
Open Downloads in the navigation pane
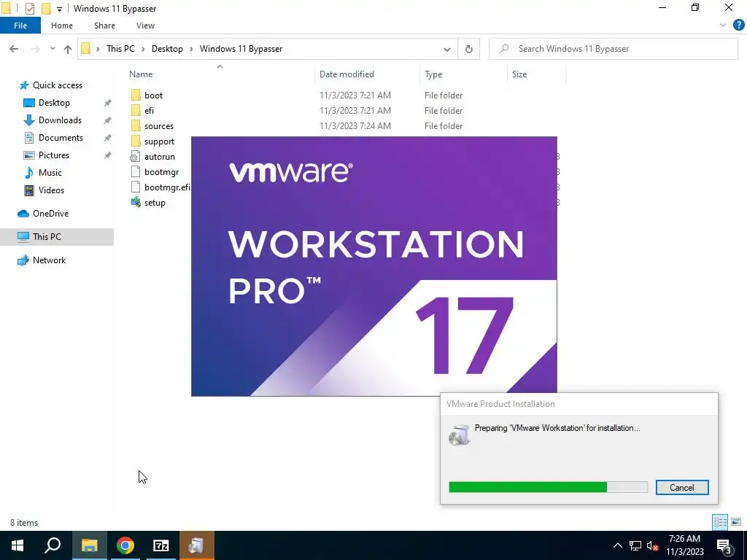pyautogui.click(x=60, y=120)
